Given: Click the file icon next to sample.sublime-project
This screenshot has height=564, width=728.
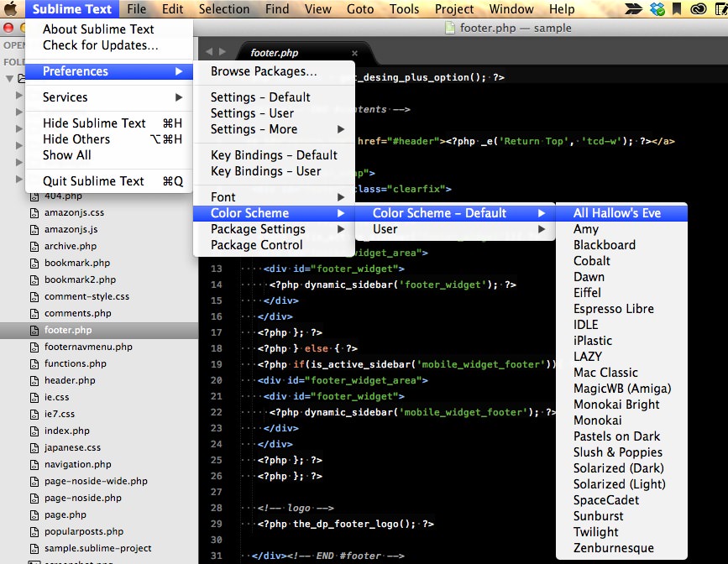Looking at the screenshot, I should pos(34,549).
